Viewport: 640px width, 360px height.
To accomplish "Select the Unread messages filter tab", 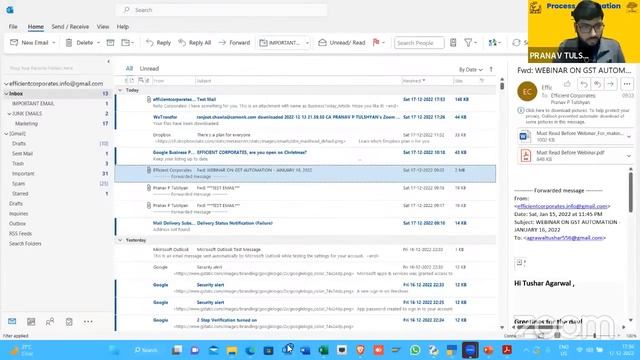I will pos(149,69).
